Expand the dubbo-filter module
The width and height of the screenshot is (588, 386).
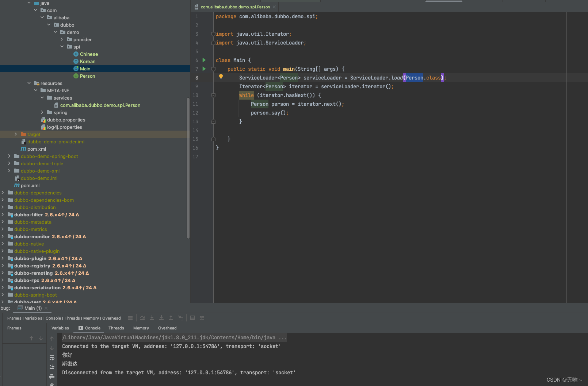coord(3,215)
